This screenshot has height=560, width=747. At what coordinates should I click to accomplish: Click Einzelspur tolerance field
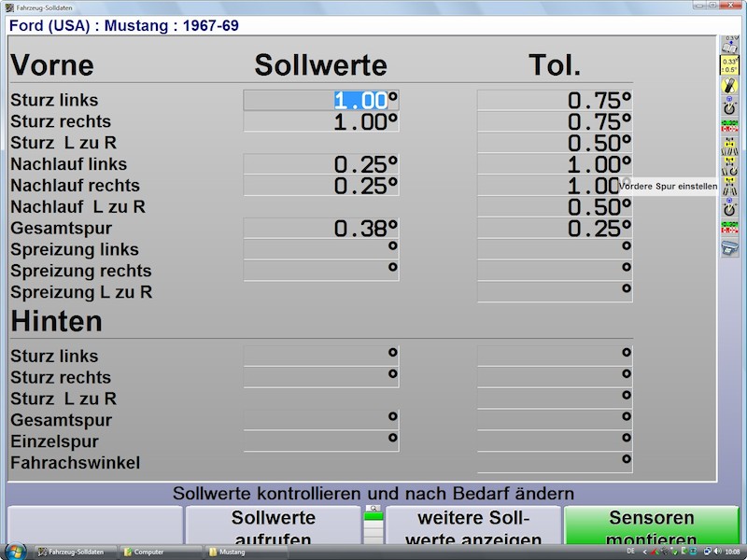click(x=555, y=441)
